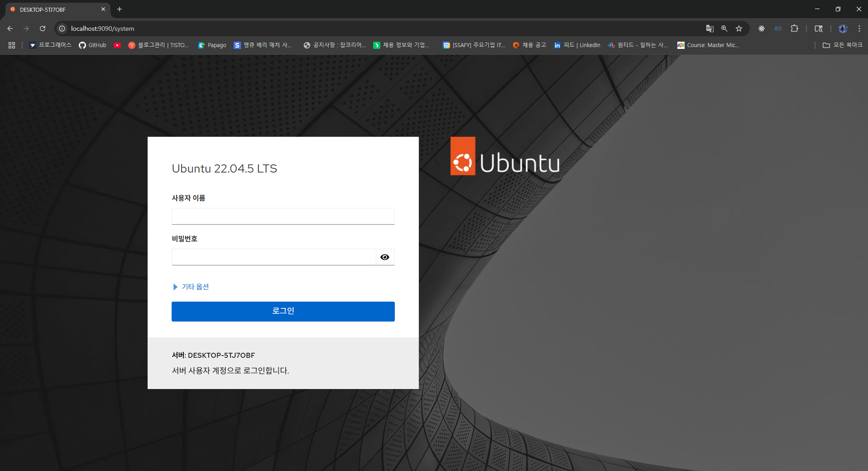Click the flower-shaped extension icon
Image resolution: width=868 pixels, height=471 pixels.
[x=762, y=29]
